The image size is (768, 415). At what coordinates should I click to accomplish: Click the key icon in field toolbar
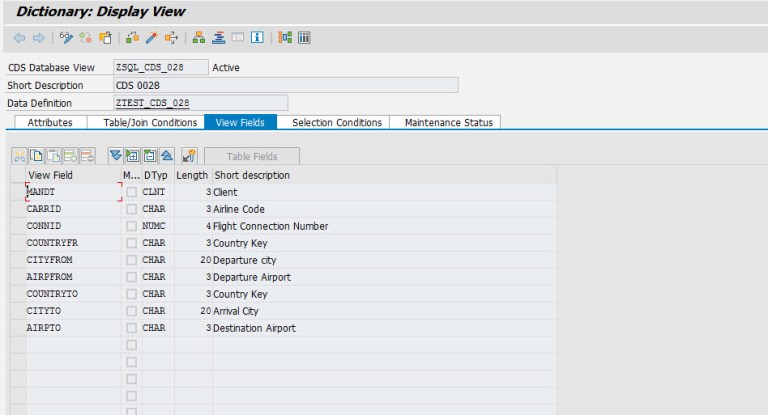189,156
